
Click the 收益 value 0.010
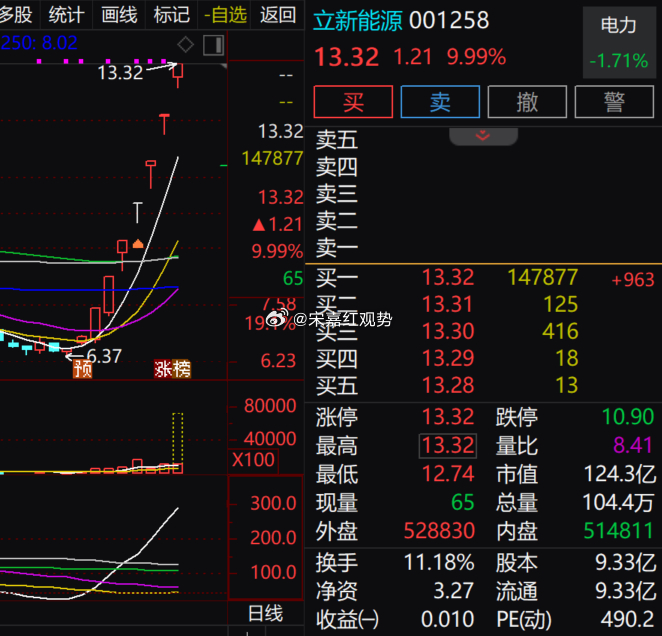tap(448, 620)
